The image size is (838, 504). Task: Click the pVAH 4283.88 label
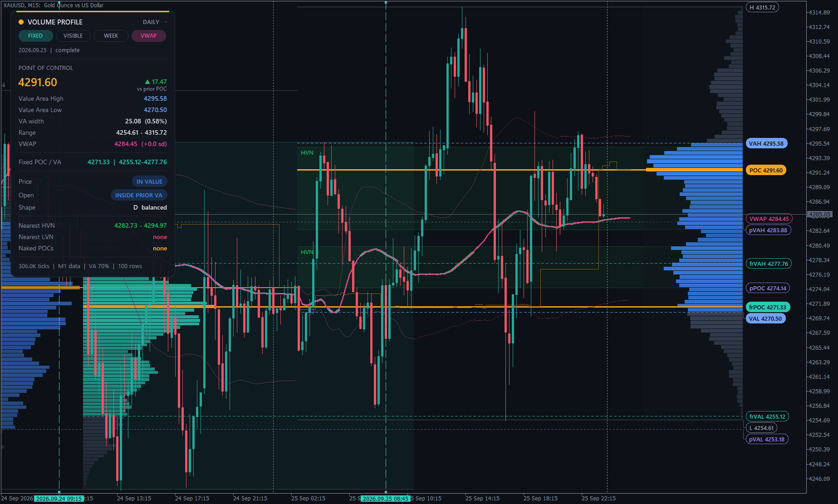[x=768, y=230]
